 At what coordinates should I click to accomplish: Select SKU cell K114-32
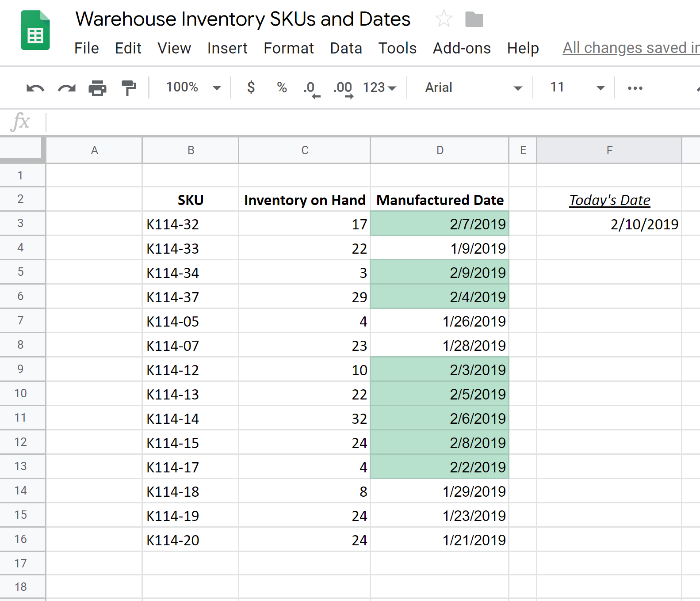pos(191,224)
